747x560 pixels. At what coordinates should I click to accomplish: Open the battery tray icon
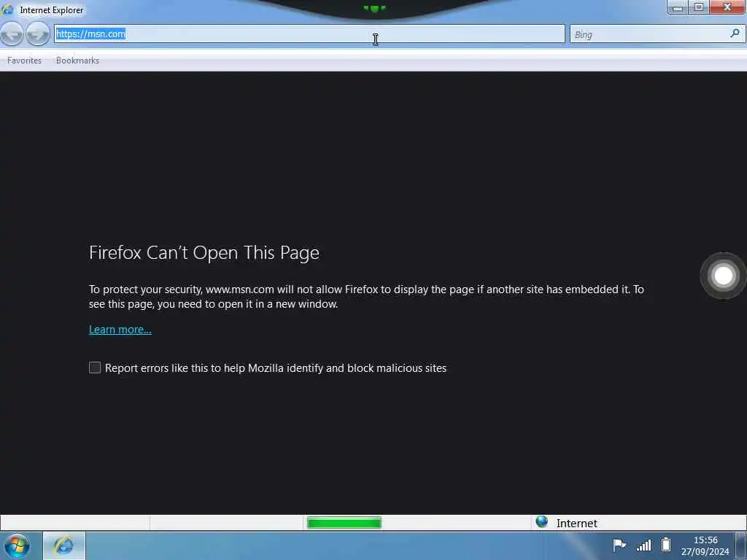click(666, 545)
